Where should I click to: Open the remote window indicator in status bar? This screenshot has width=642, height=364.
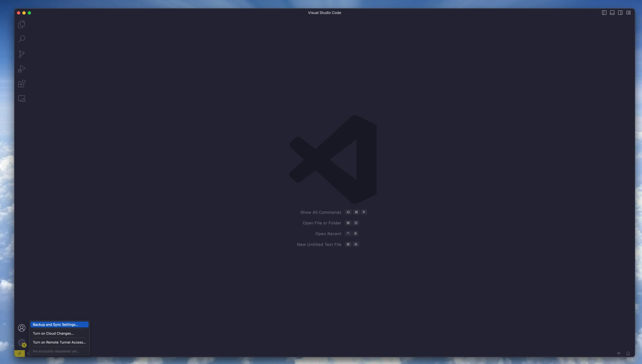click(20, 353)
